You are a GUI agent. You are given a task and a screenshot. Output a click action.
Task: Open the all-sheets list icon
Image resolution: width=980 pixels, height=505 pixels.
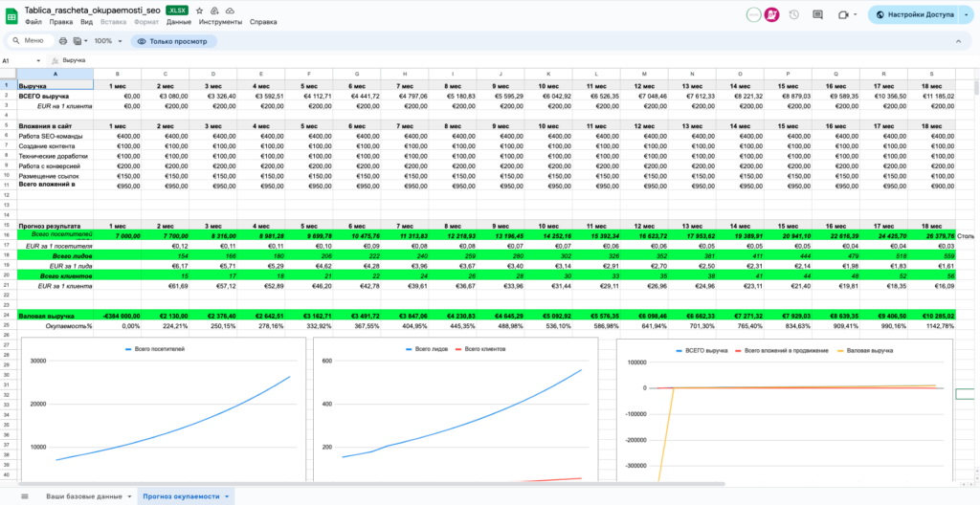(x=24, y=496)
